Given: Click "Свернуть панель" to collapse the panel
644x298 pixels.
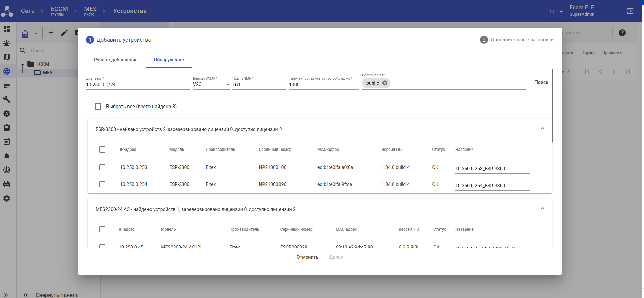Looking at the screenshot, I should [x=57, y=295].
